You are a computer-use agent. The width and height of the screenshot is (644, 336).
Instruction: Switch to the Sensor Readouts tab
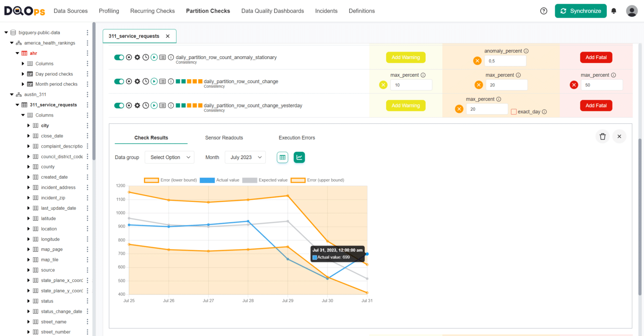click(x=224, y=138)
